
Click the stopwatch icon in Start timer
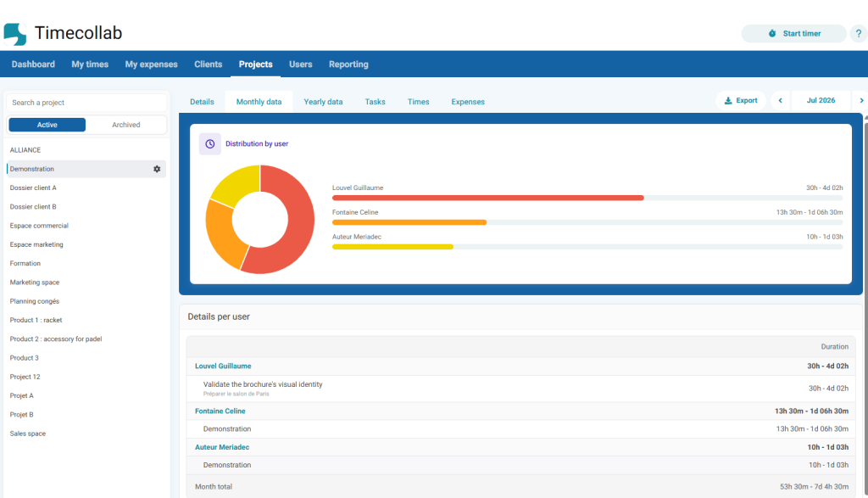pyautogui.click(x=772, y=34)
